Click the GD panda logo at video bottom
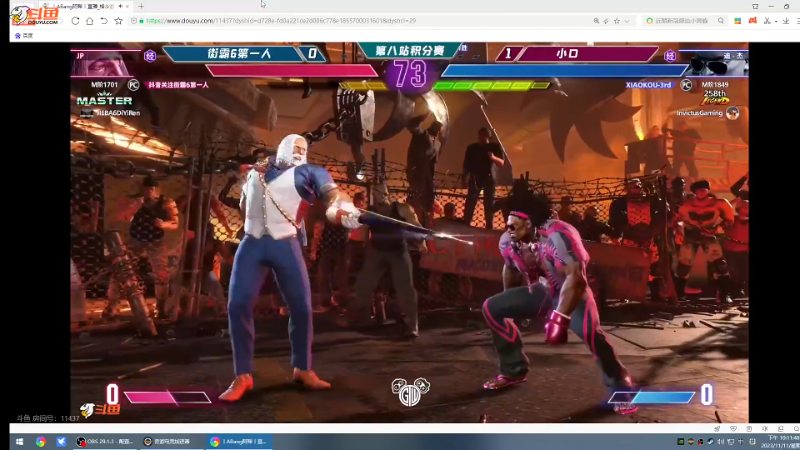 pyautogui.click(x=410, y=392)
